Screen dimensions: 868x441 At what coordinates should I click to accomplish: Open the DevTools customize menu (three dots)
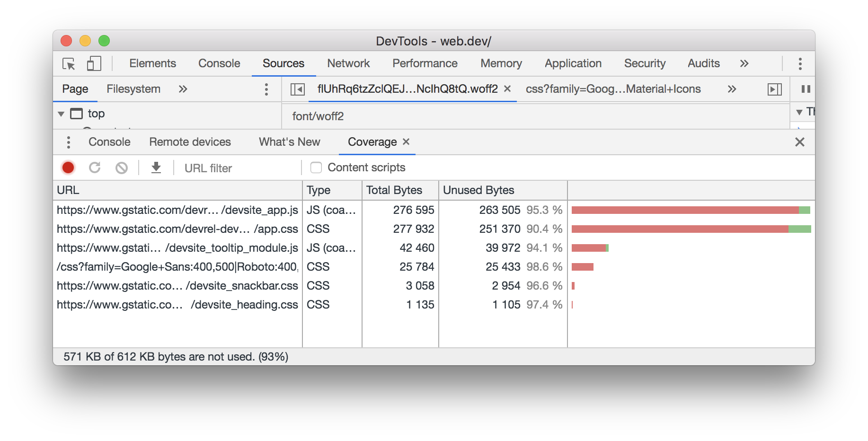[x=800, y=63]
